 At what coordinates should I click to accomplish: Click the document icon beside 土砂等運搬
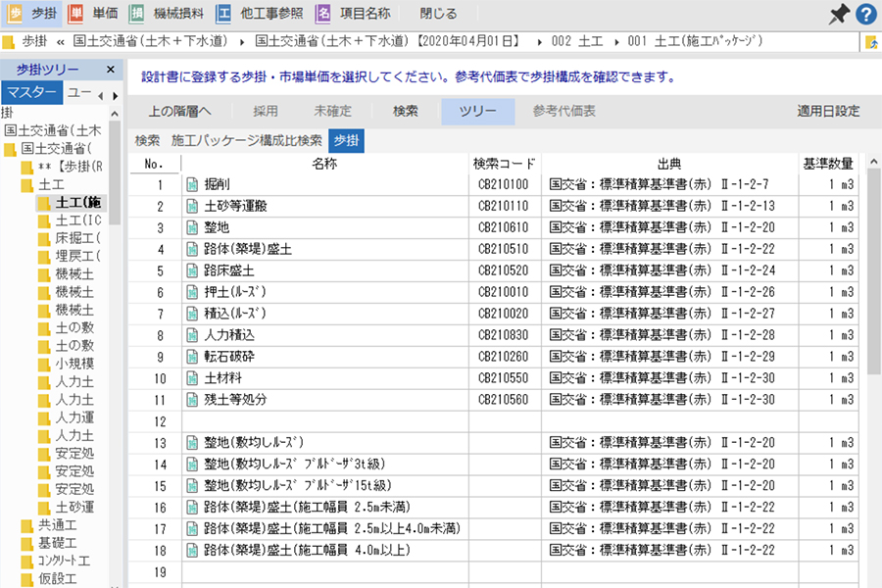pyautogui.click(x=192, y=206)
